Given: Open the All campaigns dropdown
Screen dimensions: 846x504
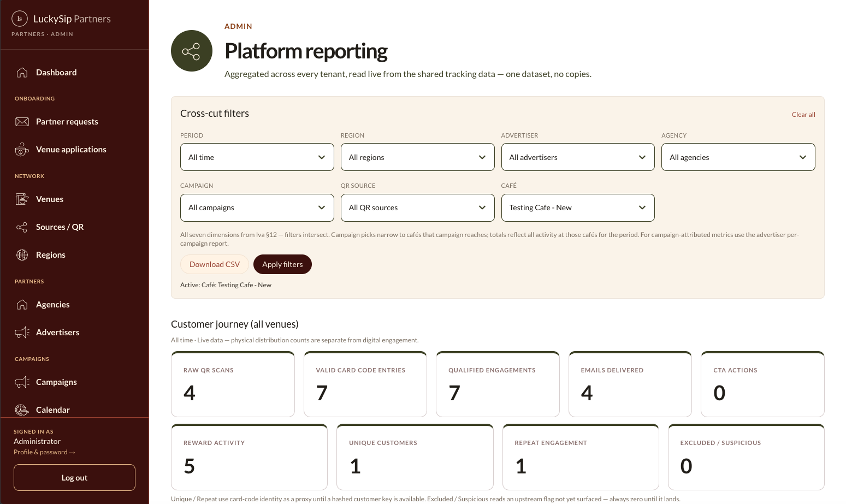Looking at the screenshot, I should tap(257, 207).
